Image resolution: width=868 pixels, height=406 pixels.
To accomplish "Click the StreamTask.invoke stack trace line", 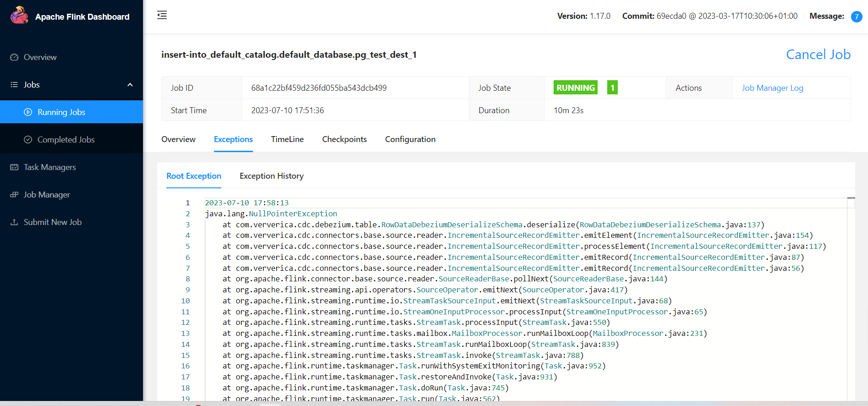I will tap(403, 355).
